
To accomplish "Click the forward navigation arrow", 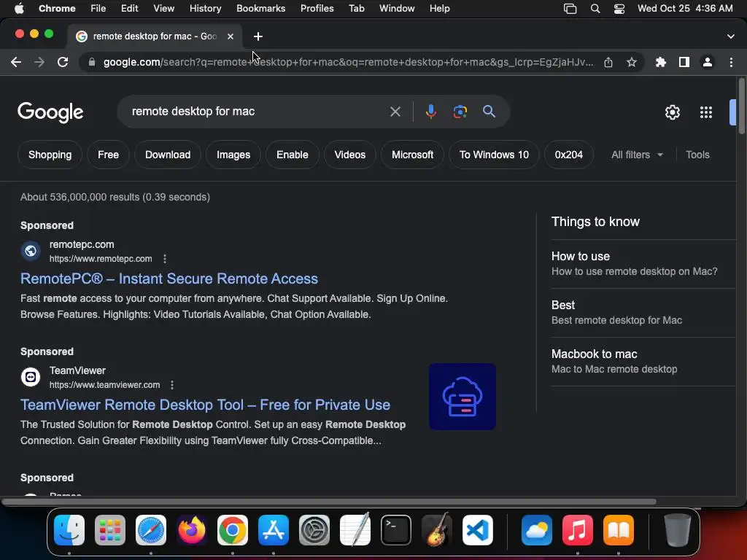I will (x=39, y=62).
